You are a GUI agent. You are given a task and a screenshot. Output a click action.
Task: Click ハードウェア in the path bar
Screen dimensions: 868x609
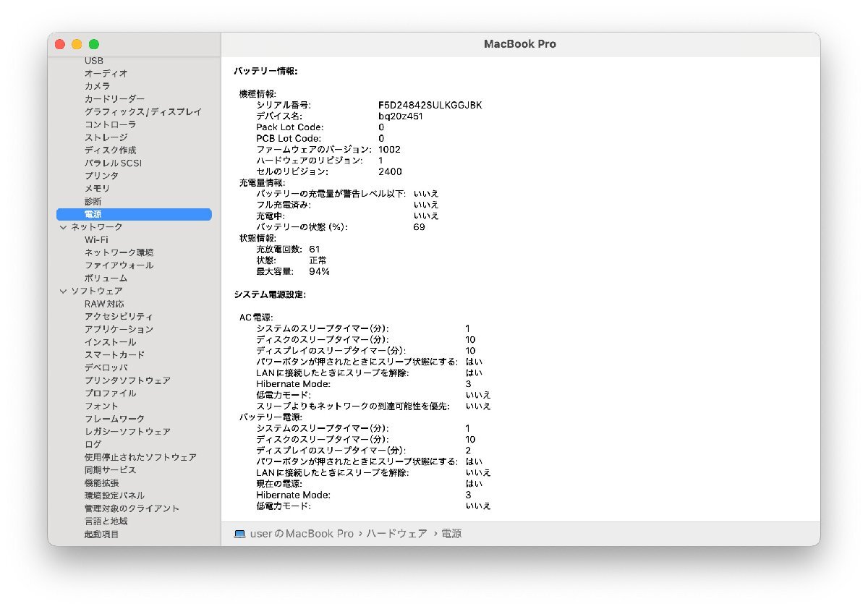tap(397, 534)
